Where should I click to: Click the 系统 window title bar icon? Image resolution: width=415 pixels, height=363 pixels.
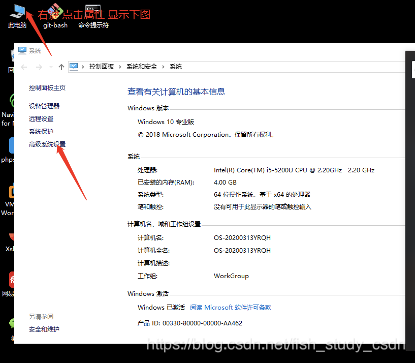click(22, 50)
